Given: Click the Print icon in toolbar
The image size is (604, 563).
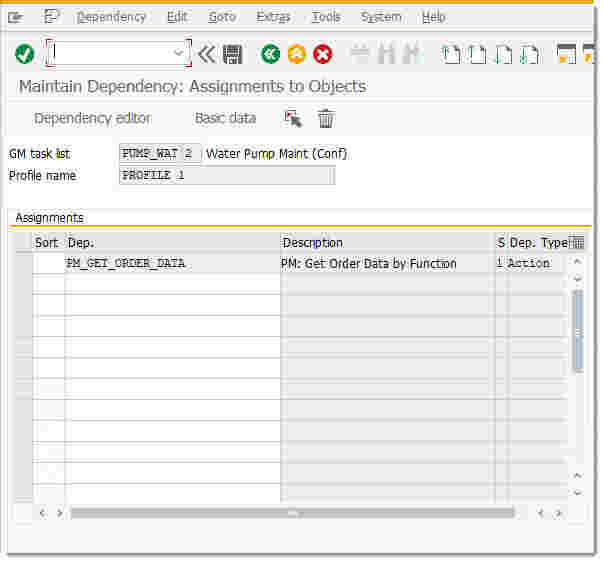Looking at the screenshot, I should 361,54.
